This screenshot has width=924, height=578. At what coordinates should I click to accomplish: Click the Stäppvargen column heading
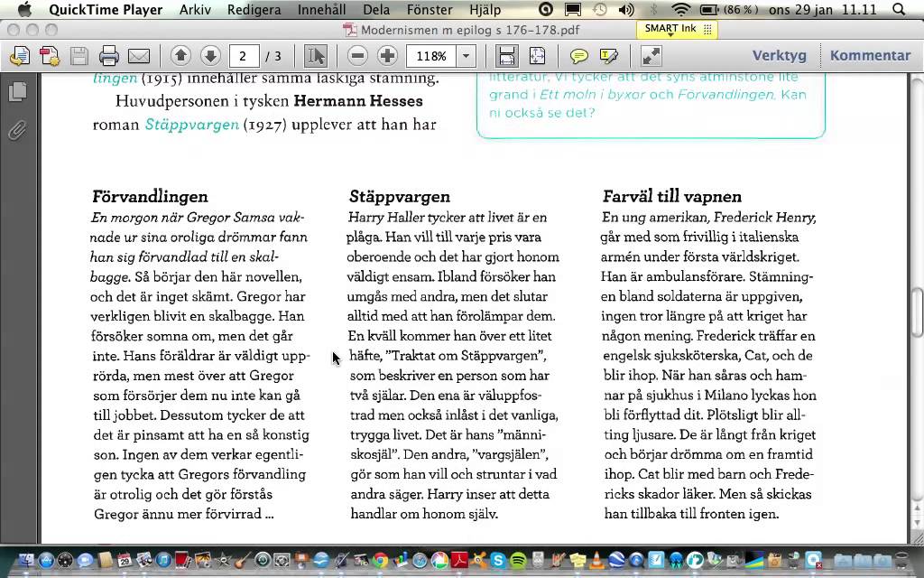click(x=399, y=196)
